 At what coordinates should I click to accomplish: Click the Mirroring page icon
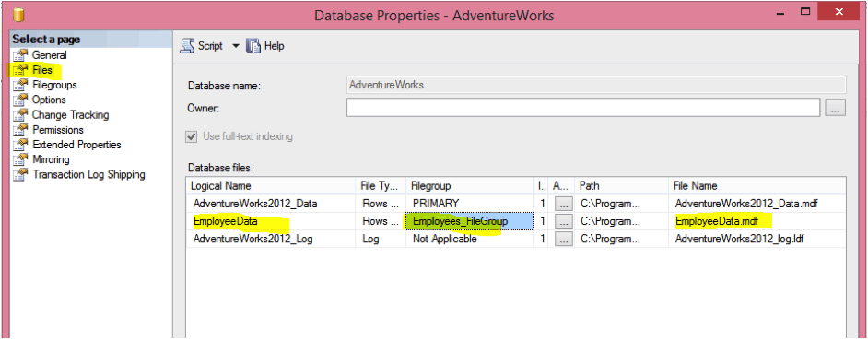click(20, 160)
